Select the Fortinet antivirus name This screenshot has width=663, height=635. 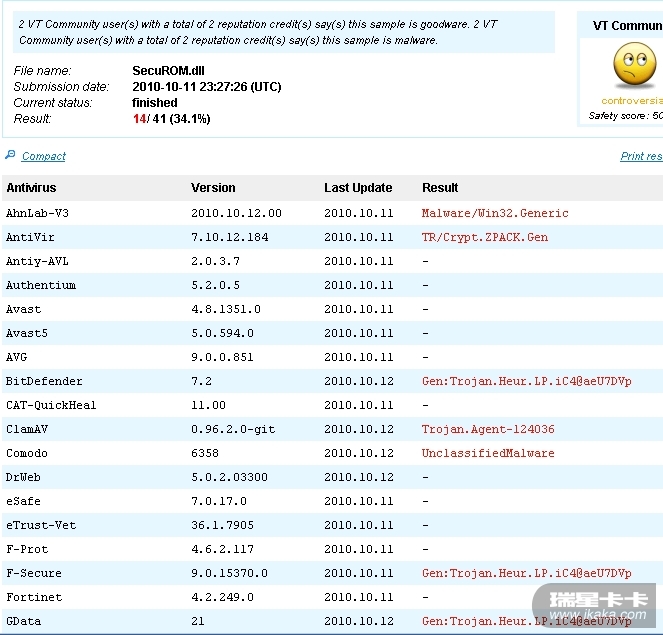(34, 597)
